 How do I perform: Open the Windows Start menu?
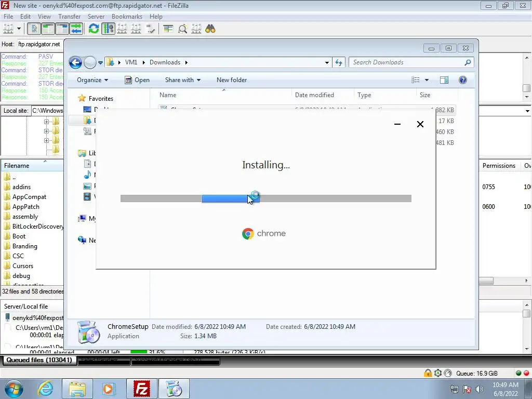click(x=14, y=389)
